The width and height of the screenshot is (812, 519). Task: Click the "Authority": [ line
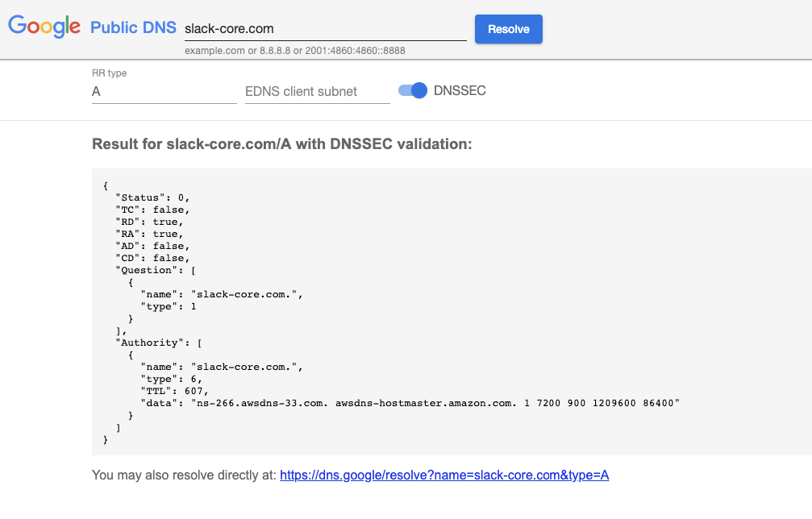[x=159, y=343]
